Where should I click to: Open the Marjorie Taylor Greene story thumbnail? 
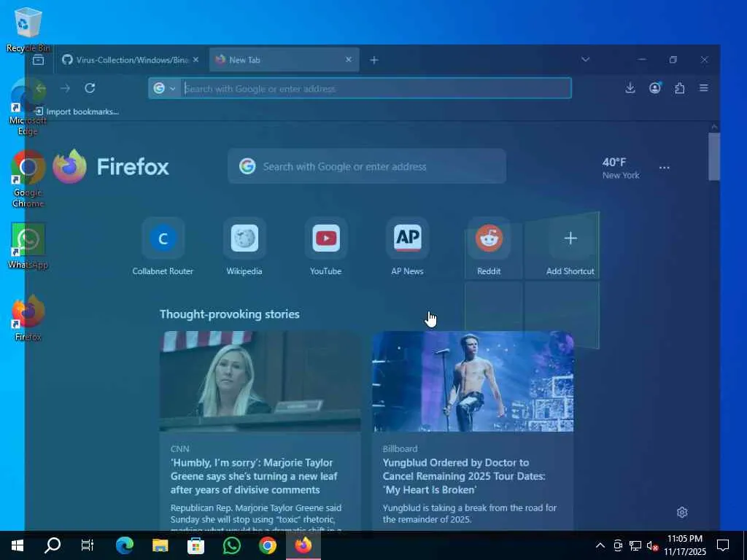pos(260,381)
